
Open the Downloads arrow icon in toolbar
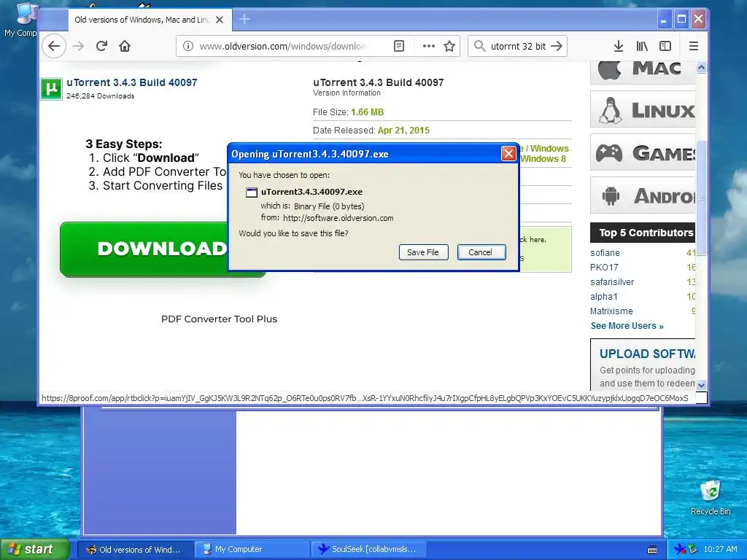pyautogui.click(x=619, y=46)
